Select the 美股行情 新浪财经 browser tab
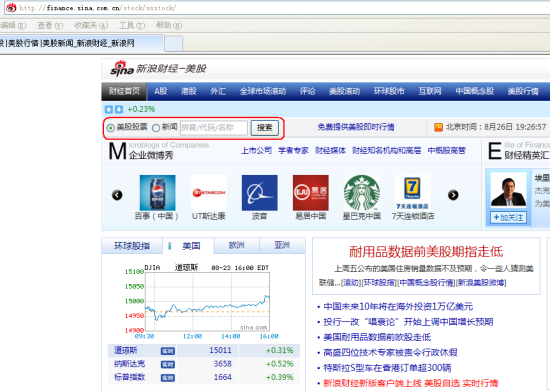 point(81,43)
